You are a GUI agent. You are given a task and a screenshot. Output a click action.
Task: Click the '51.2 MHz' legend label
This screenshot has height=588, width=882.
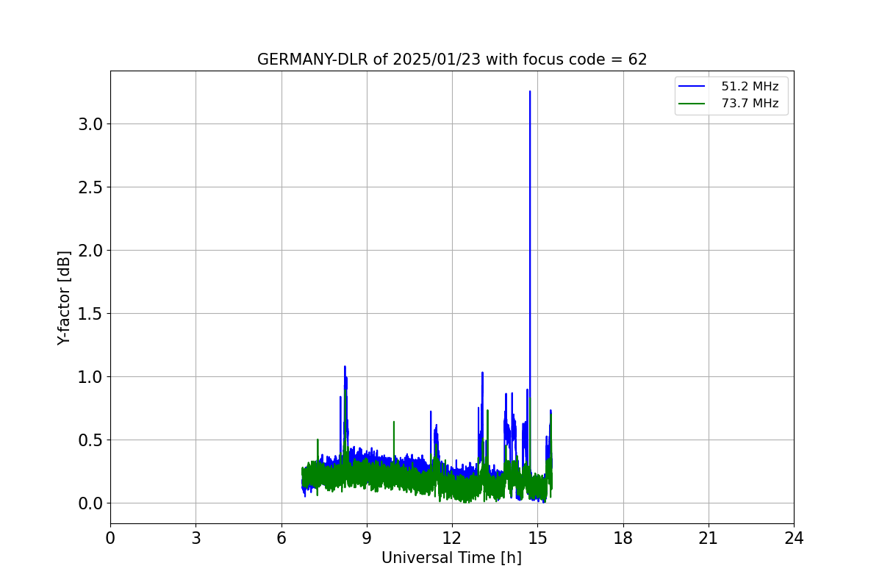click(750, 87)
